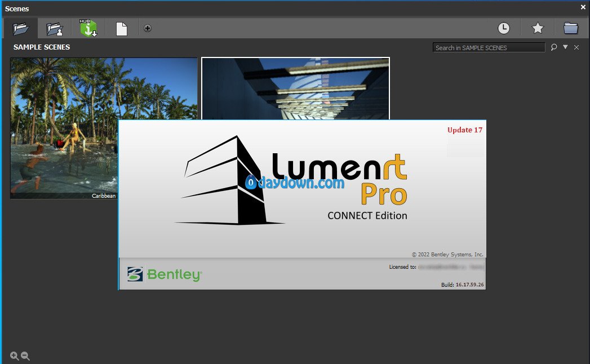Click the Search in SAMPLE SCENES field
The image size is (590, 364).
(x=489, y=47)
